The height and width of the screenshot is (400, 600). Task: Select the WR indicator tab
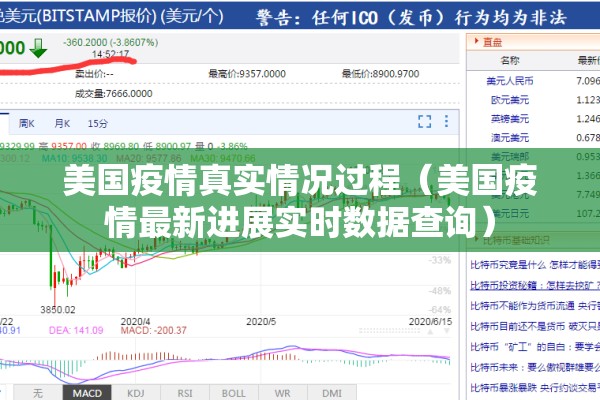(283, 393)
